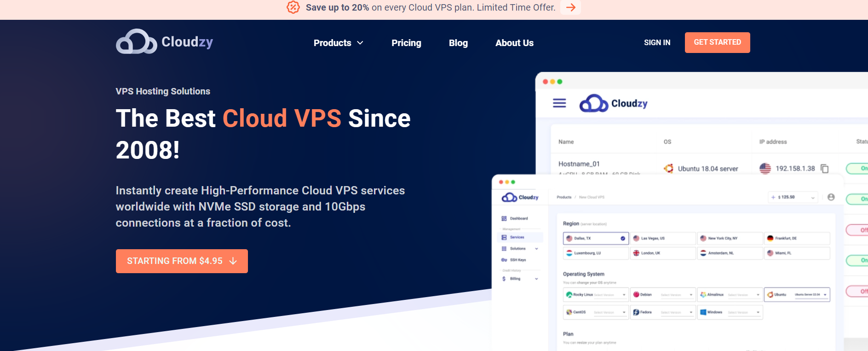Click the Dashboard icon in the sidebar

504,218
